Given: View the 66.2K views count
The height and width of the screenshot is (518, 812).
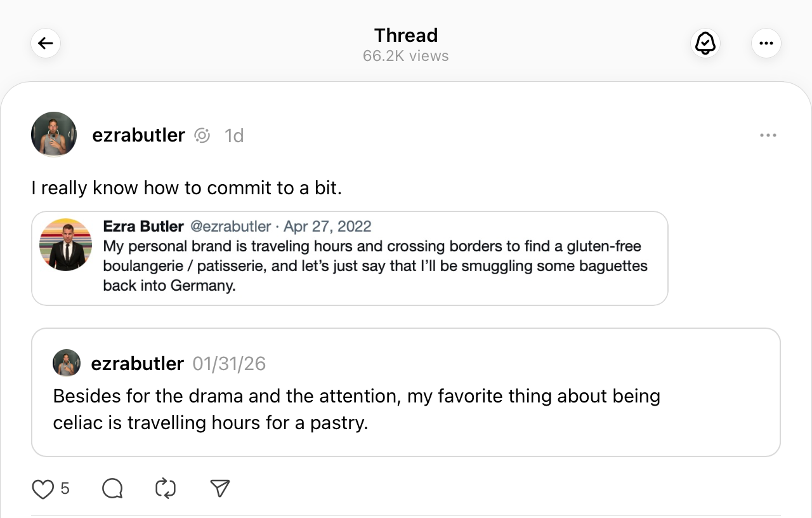Looking at the screenshot, I should click(x=405, y=56).
